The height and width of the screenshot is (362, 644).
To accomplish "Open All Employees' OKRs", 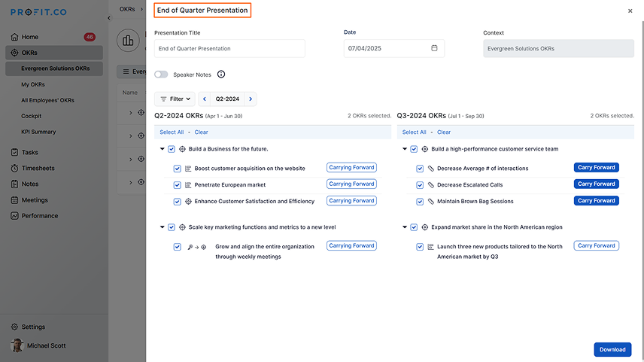I will click(x=47, y=100).
